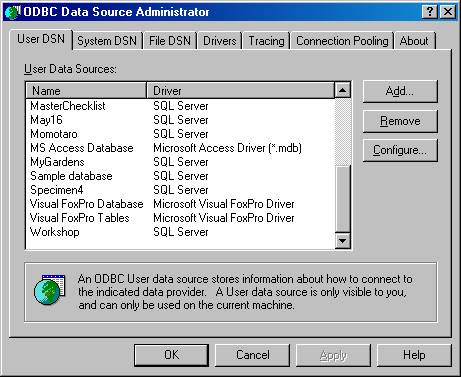Open the Drivers tab

click(220, 41)
